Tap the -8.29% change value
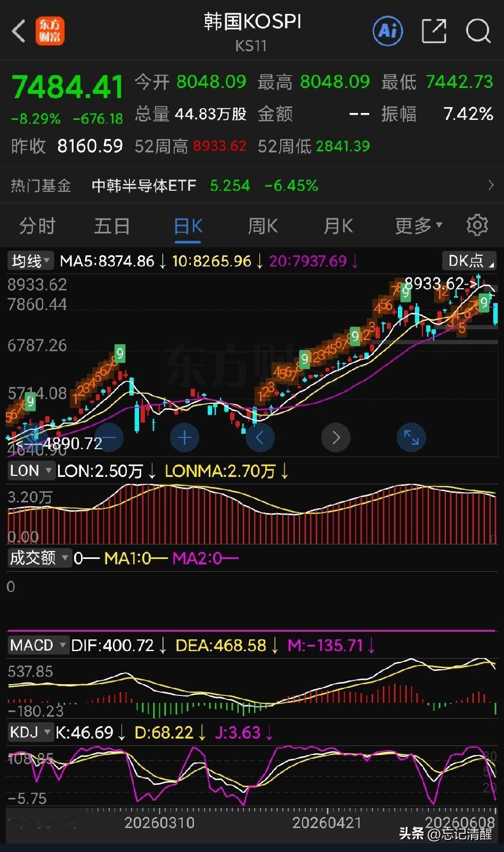Screen dimensions: 504x852 (x=36, y=119)
